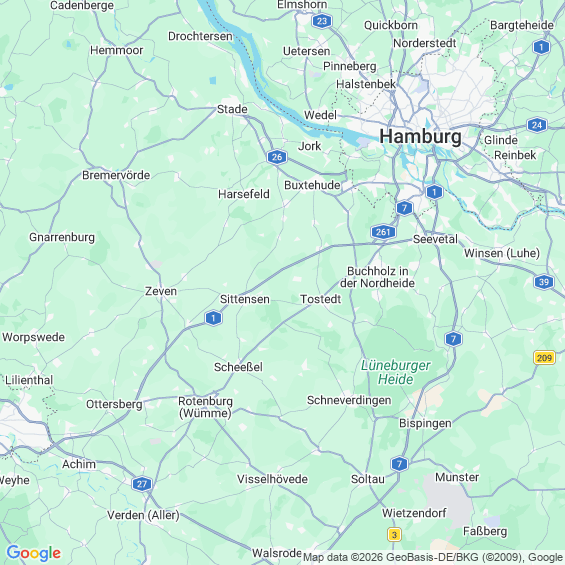The width and height of the screenshot is (565, 565).
Task: Click the Google logo
Action: pyautogui.click(x=34, y=553)
